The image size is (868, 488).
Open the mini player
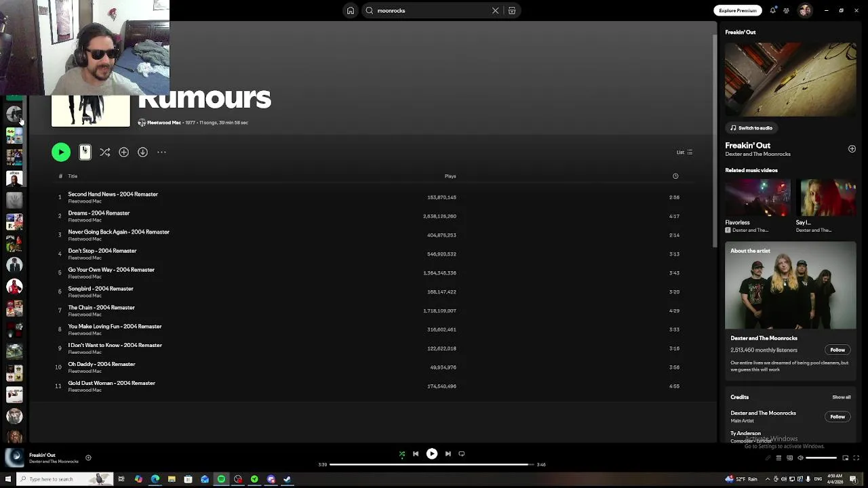coord(845,458)
